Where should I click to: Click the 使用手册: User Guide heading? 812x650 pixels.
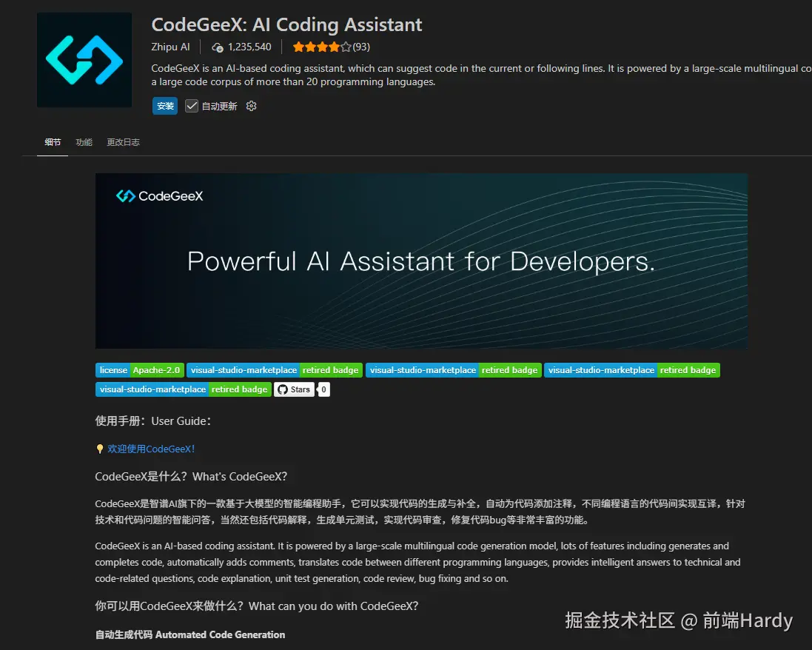(153, 421)
